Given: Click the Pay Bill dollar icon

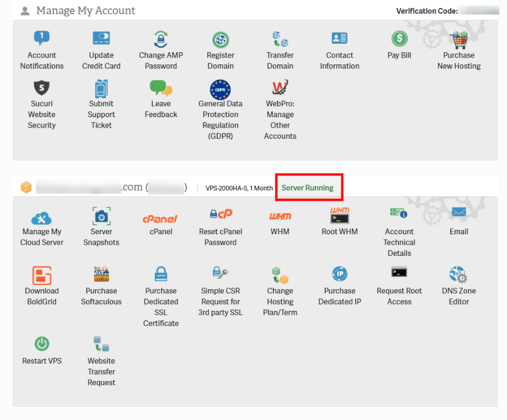Looking at the screenshot, I should [x=399, y=39].
